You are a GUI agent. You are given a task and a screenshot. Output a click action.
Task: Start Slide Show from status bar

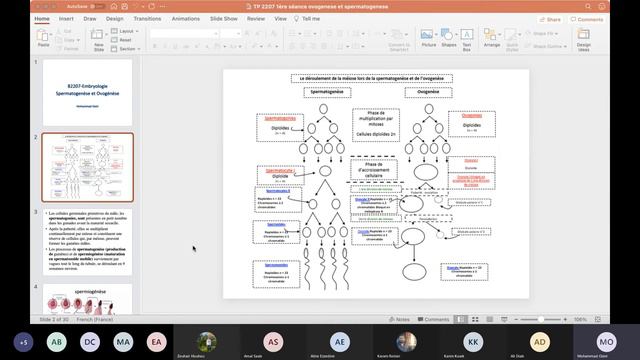pos(504,319)
